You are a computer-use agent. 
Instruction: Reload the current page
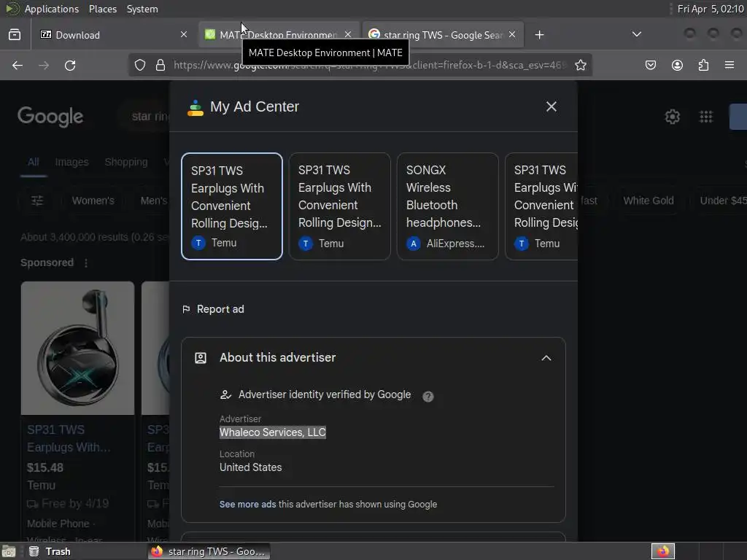pyautogui.click(x=70, y=65)
